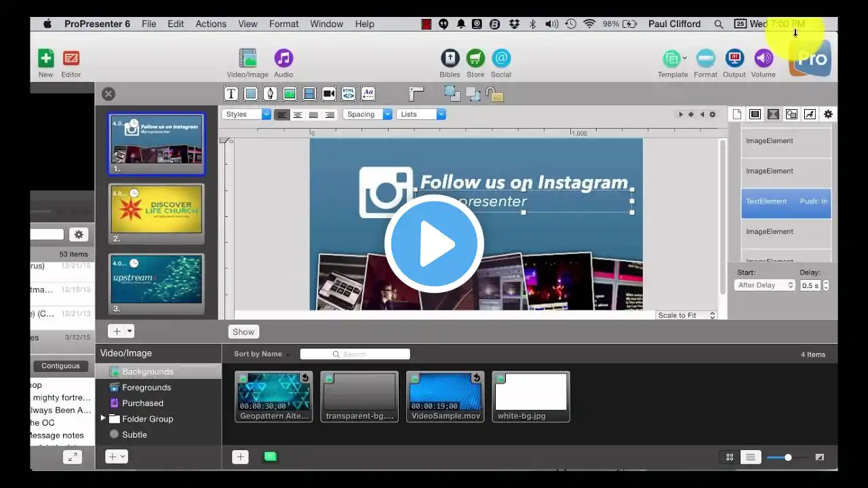Add a text ticker element
The image size is (868, 488).
tap(368, 94)
